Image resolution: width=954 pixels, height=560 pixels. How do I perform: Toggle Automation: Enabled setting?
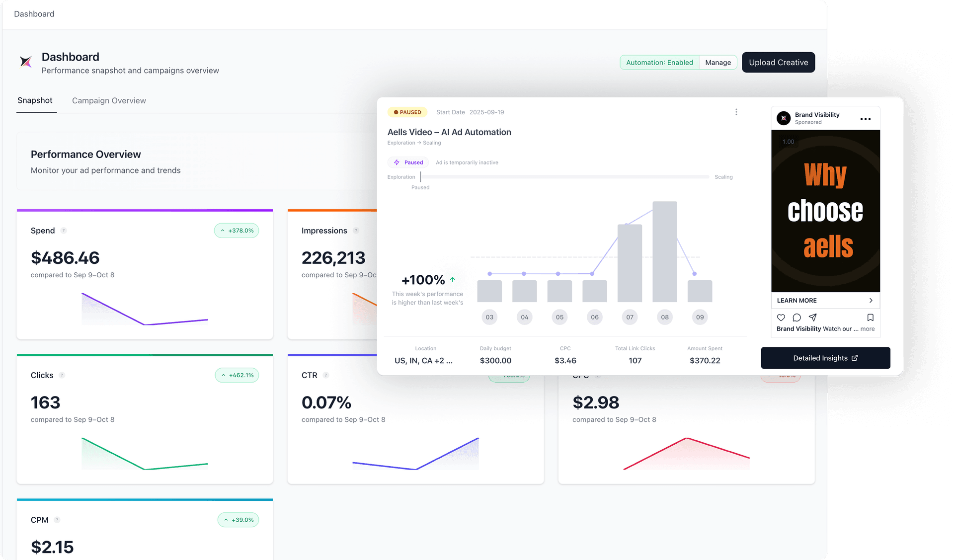tap(659, 62)
